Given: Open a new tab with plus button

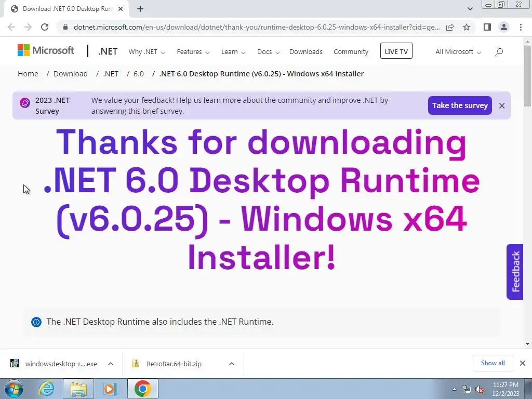Looking at the screenshot, I should click(x=140, y=9).
